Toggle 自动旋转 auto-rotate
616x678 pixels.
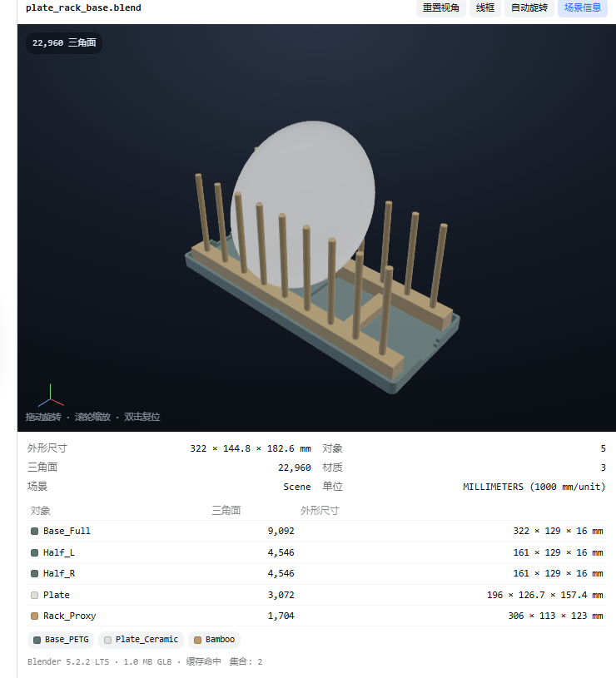pos(529,7)
